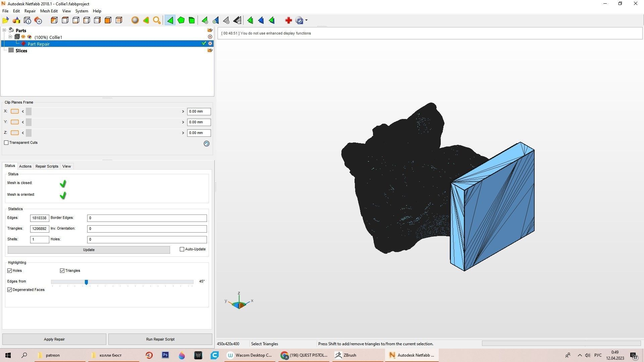Screen dimensions: 644x362
Task: Click the select shells green cube icon
Action: [192, 20]
